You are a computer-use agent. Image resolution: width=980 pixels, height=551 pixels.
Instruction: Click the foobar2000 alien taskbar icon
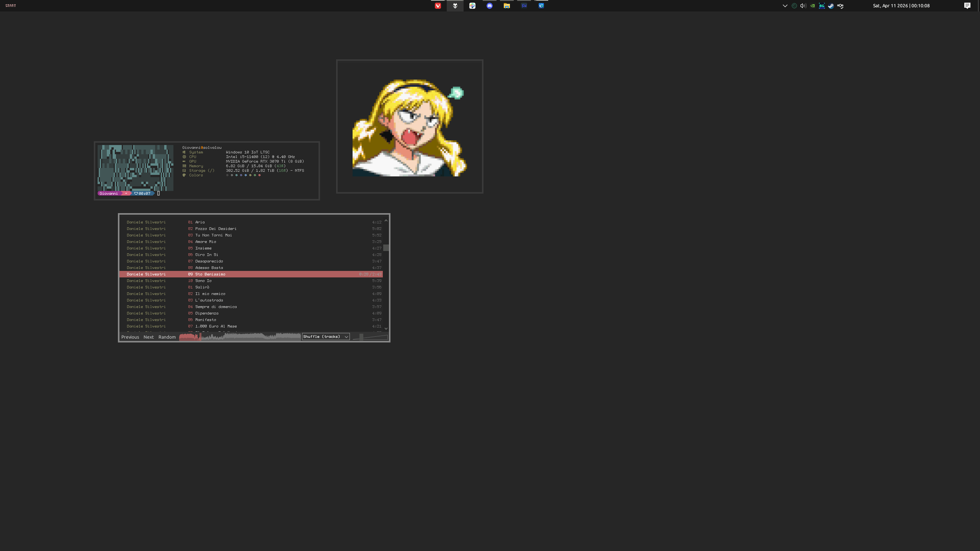pos(455,6)
